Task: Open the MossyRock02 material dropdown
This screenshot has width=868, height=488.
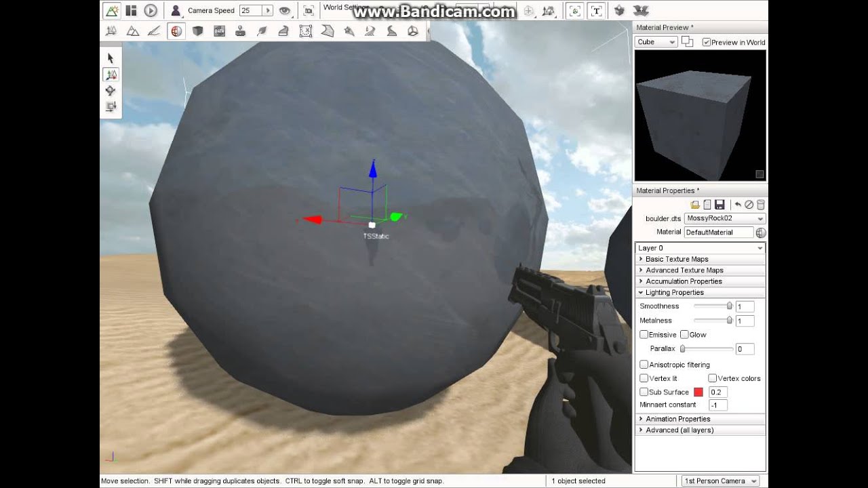Action: (725, 218)
